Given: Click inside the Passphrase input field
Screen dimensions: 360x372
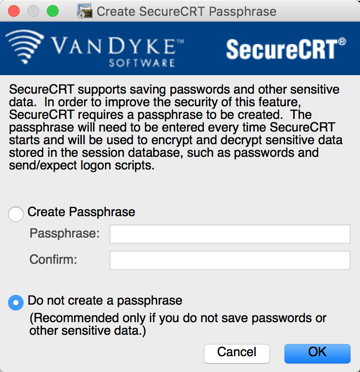Looking at the screenshot, I should coord(230,234).
